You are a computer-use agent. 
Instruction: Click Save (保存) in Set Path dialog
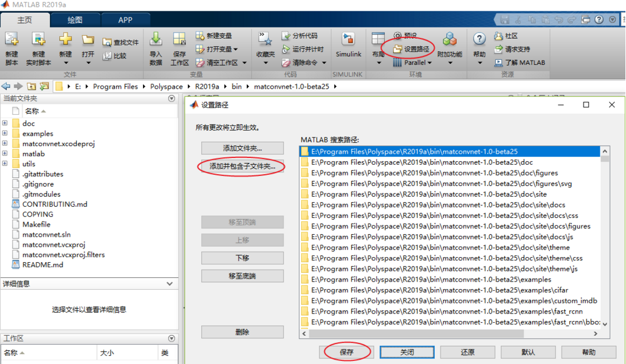tap(347, 352)
